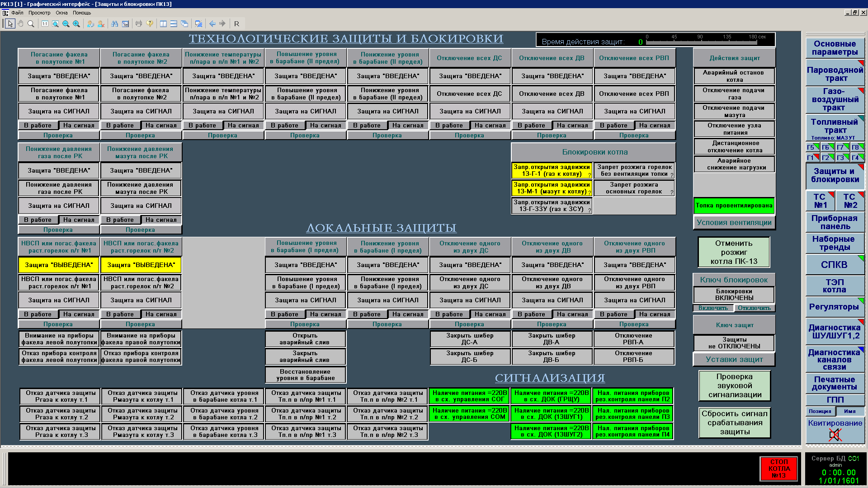Open the ТС №1 panel
Viewport: 868px width, 488px height.
click(x=820, y=201)
